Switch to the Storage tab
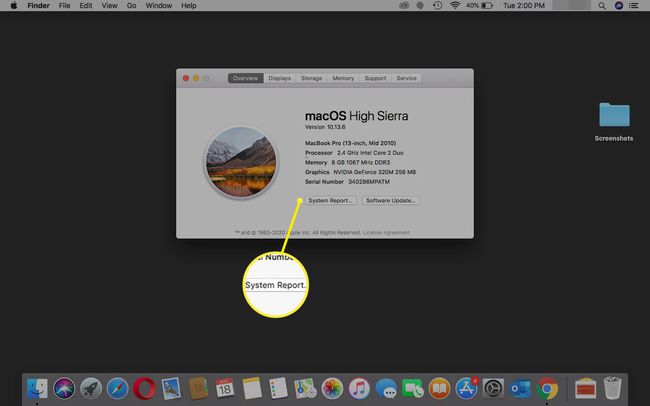650x406 pixels. pyautogui.click(x=311, y=78)
